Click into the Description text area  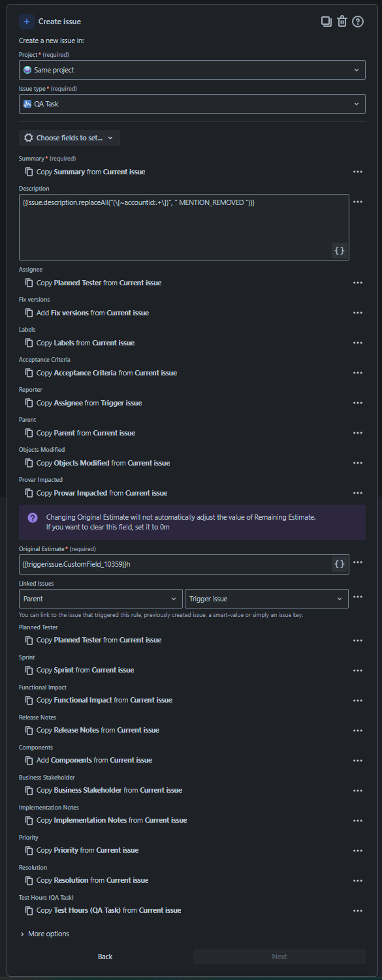[x=184, y=227]
